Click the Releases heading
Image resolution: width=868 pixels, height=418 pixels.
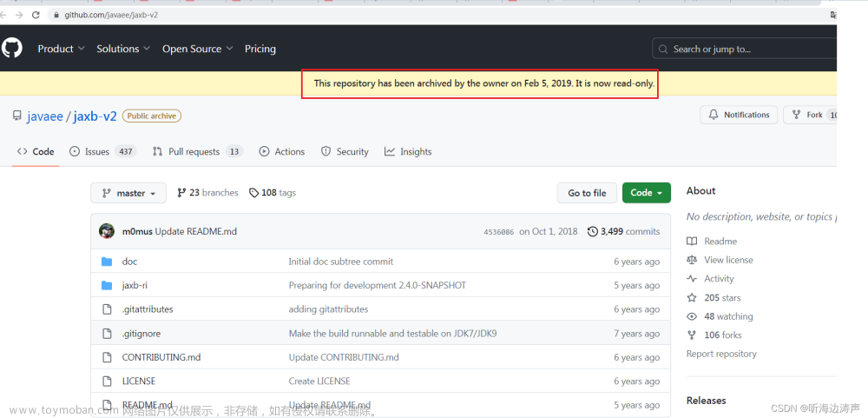(x=707, y=401)
